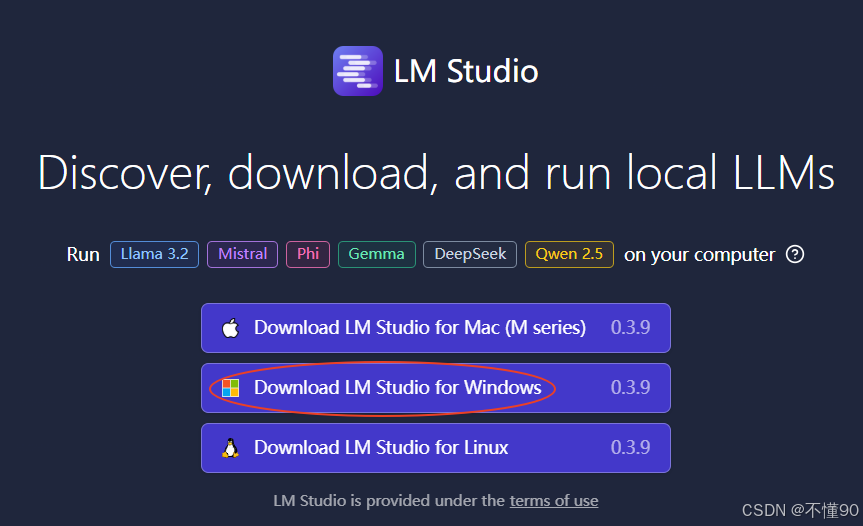Click the 'Discover, download, and run local LLMs' headline

436,173
